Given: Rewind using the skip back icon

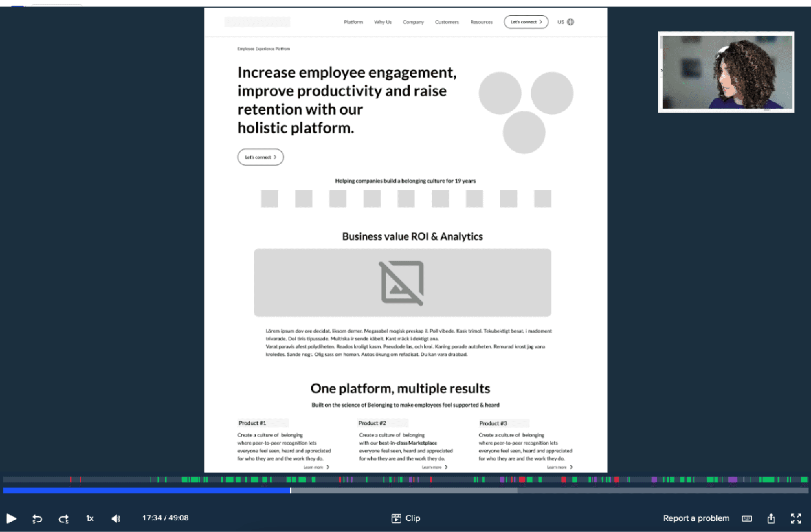Looking at the screenshot, I should [x=37, y=518].
